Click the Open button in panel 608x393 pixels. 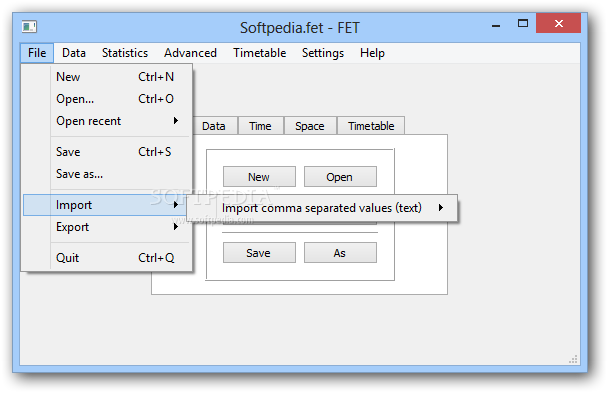(340, 177)
